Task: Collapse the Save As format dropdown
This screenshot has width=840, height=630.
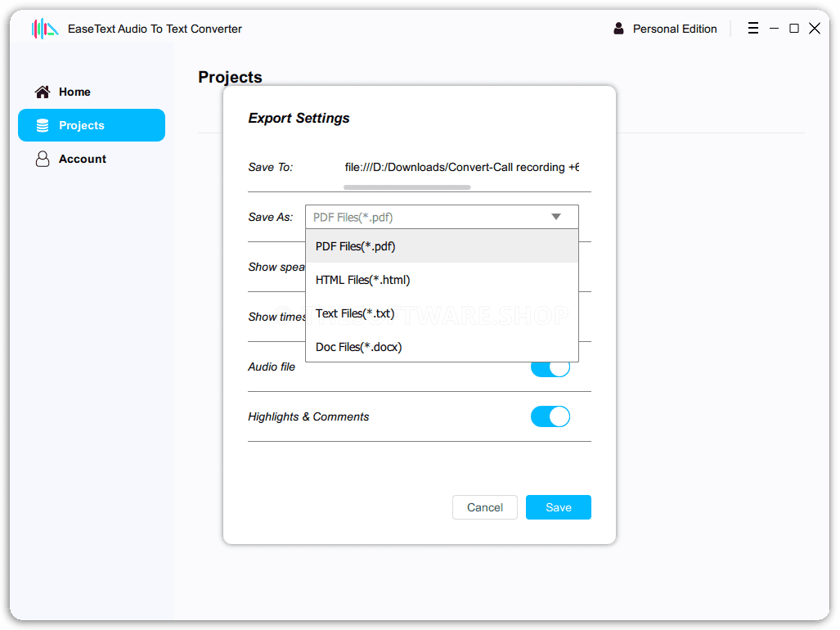Action: [x=442, y=217]
